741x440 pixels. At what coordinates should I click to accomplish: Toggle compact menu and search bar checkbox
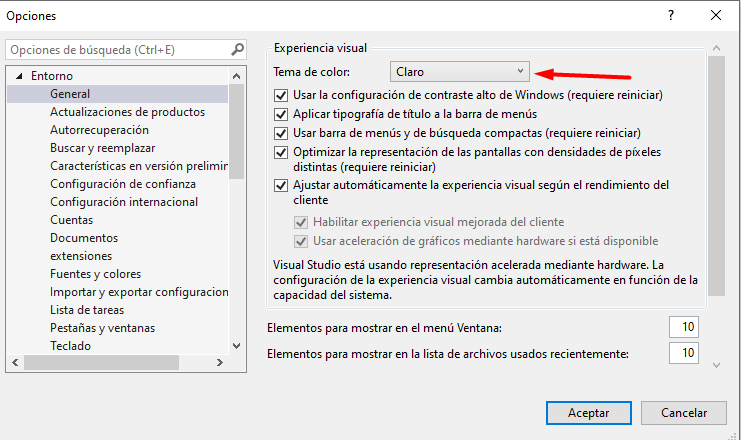tap(281, 133)
